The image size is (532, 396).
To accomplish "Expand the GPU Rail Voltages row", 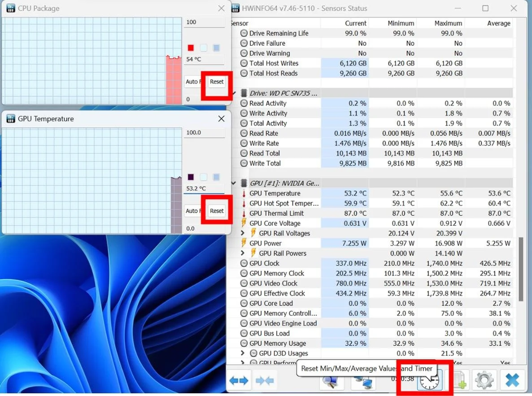I will 243,233.
